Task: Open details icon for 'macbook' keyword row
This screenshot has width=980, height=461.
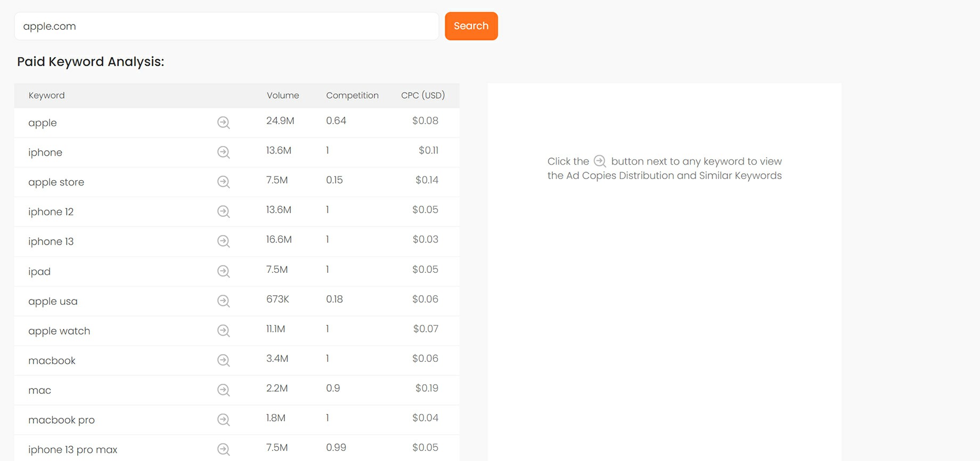Action: pos(224,361)
